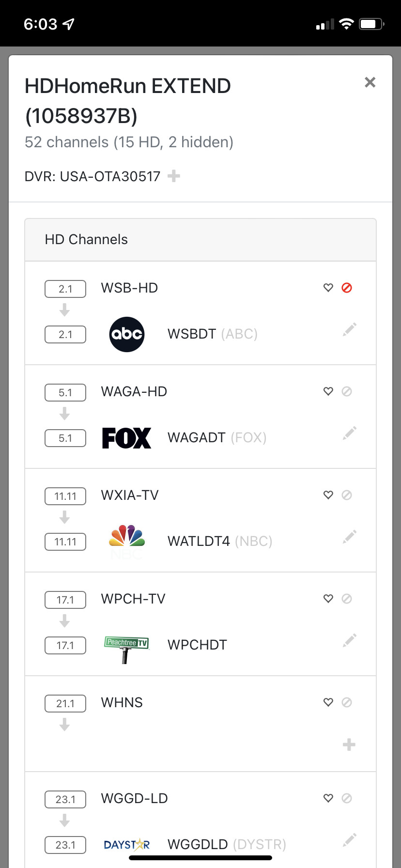Close the HDHomeRun EXTEND dialog

click(x=370, y=82)
